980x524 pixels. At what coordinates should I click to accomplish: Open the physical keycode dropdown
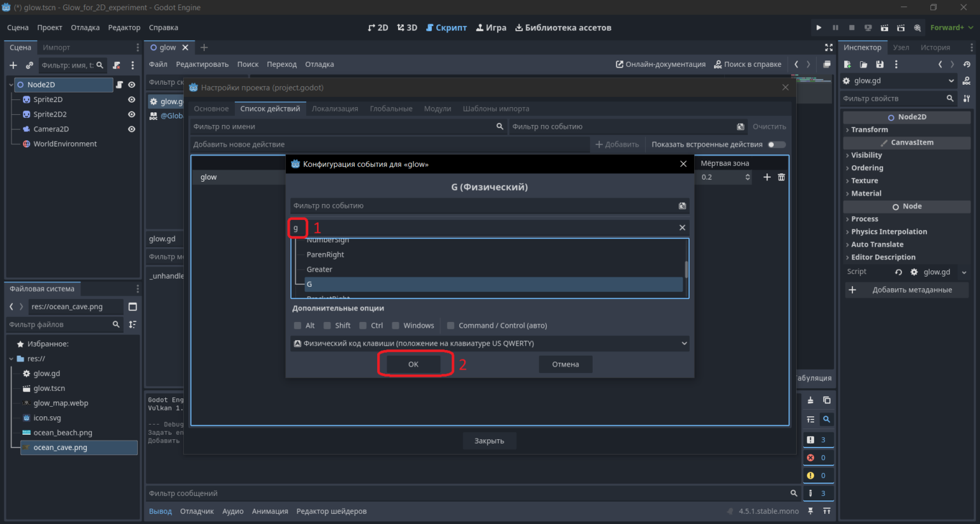490,343
